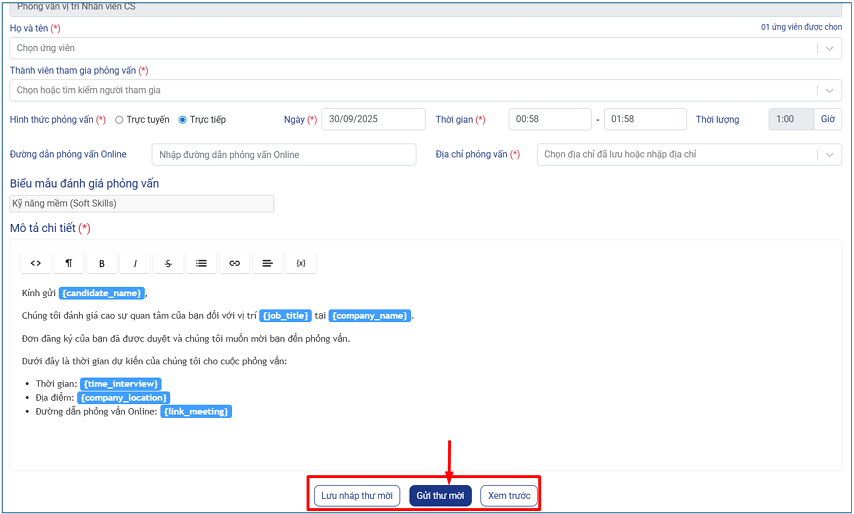Insert a hyperlink with link icon
Viewport: 854px width, 514px height.
coord(235,263)
